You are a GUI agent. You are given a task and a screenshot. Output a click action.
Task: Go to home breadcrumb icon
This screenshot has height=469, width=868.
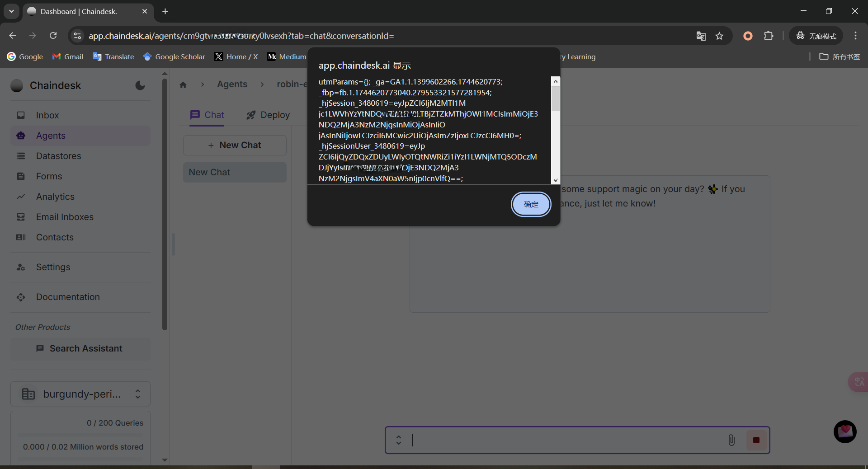(x=183, y=84)
